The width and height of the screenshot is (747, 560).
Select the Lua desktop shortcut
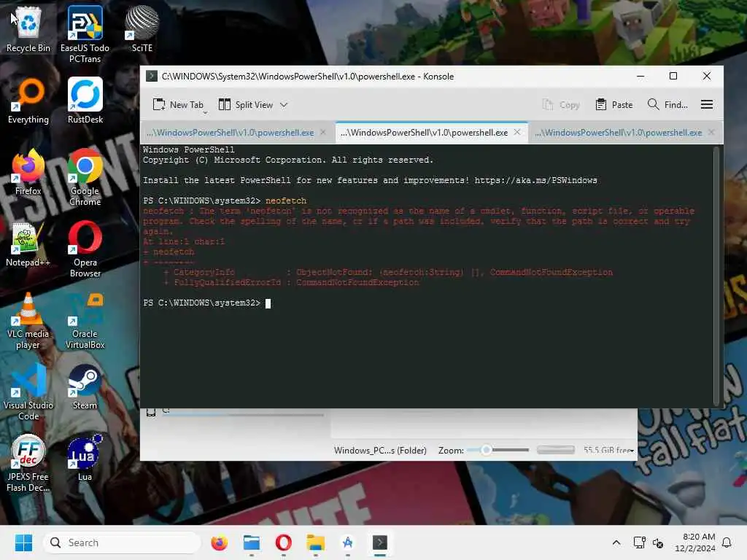(85, 458)
